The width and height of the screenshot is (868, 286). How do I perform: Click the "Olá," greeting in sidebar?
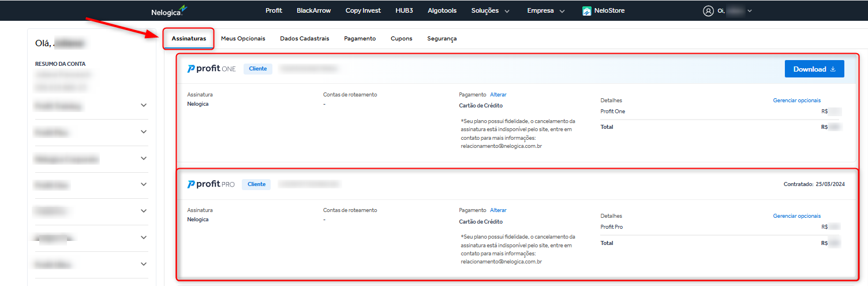point(43,43)
